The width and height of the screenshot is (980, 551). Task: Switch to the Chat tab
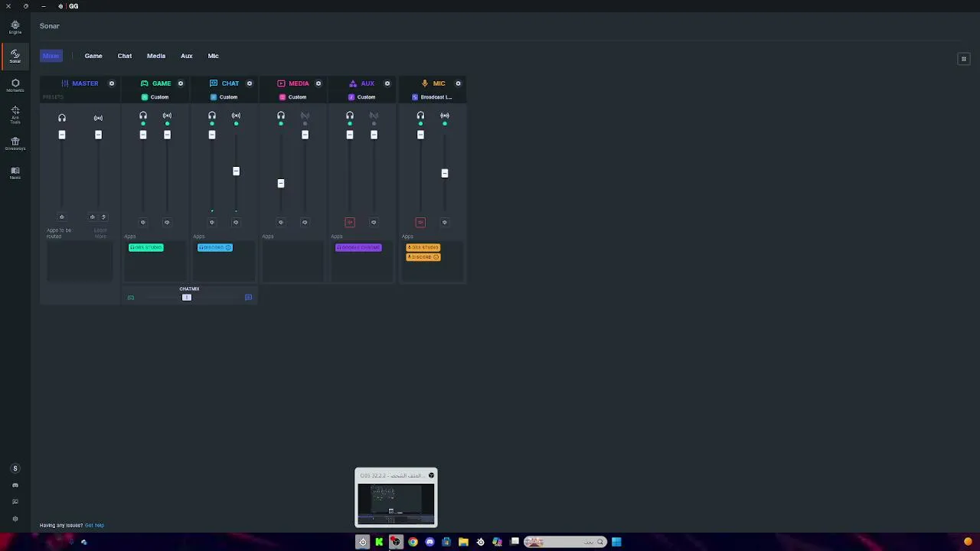click(125, 56)
